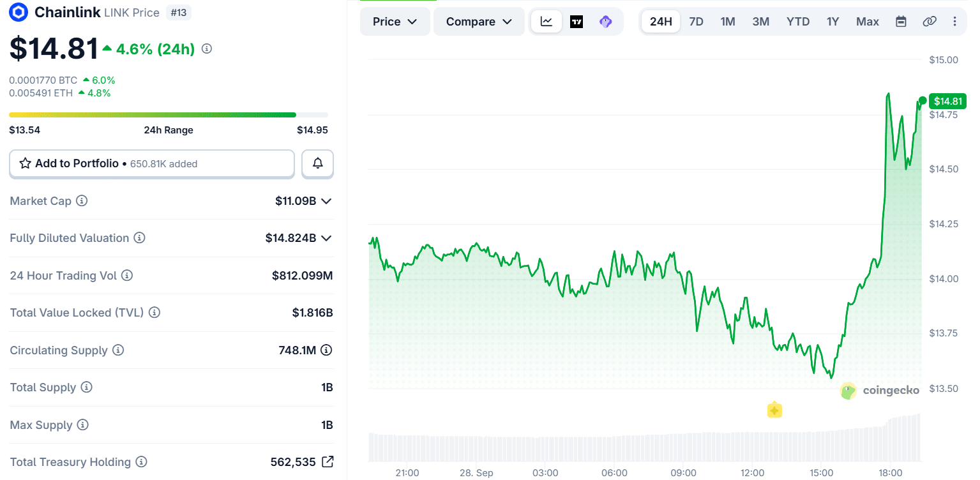Show Fully Diluted Valuation info icon

139,238
